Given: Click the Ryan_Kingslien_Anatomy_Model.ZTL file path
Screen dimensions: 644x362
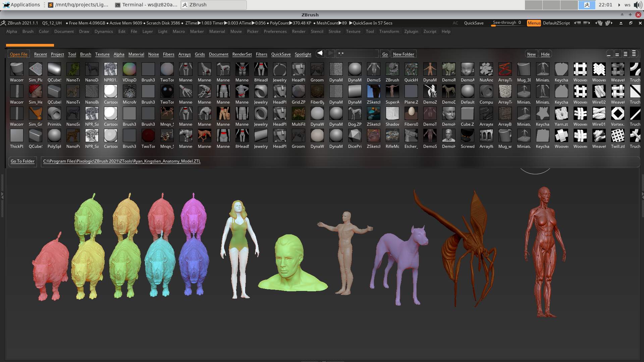Looking at the screenshot, I should pyautogui.click(x=122, y=161).
